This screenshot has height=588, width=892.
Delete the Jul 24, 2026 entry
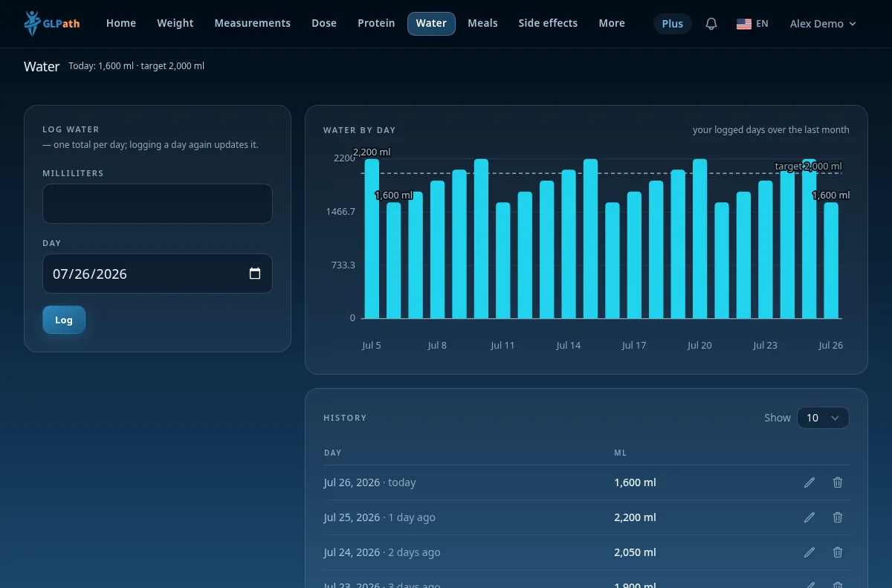pos(838,552)
